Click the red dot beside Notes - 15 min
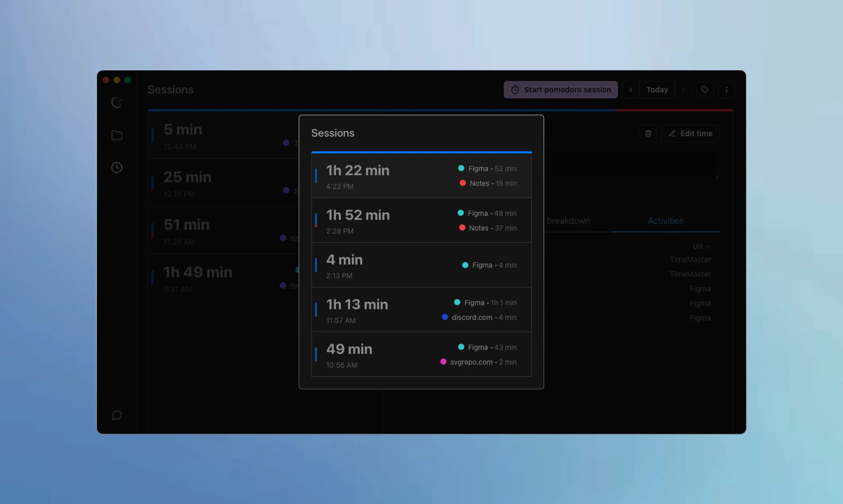Image resolution: width=843 pixels, height=504 pixels. [x=462, y=183]
